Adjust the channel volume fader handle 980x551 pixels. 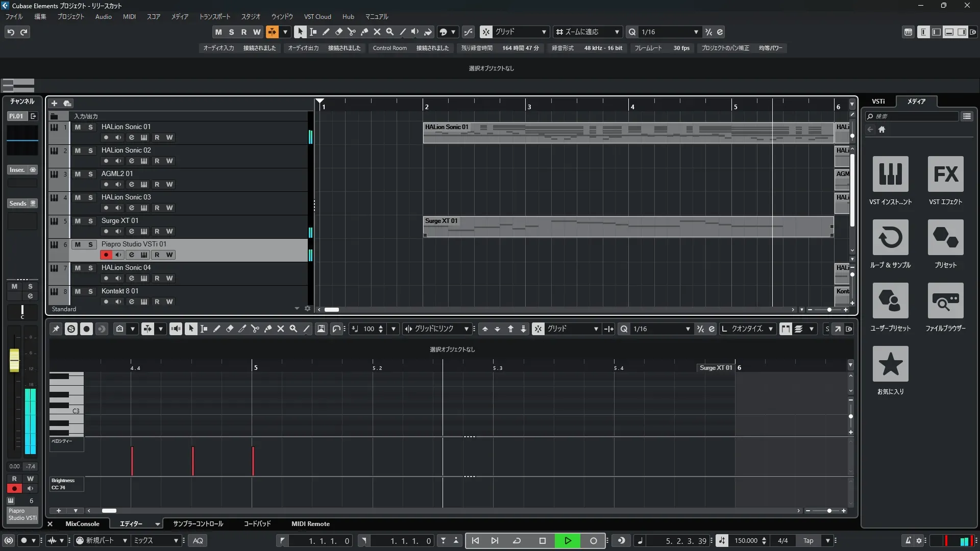pyautogui.click(x=14, y=360)
